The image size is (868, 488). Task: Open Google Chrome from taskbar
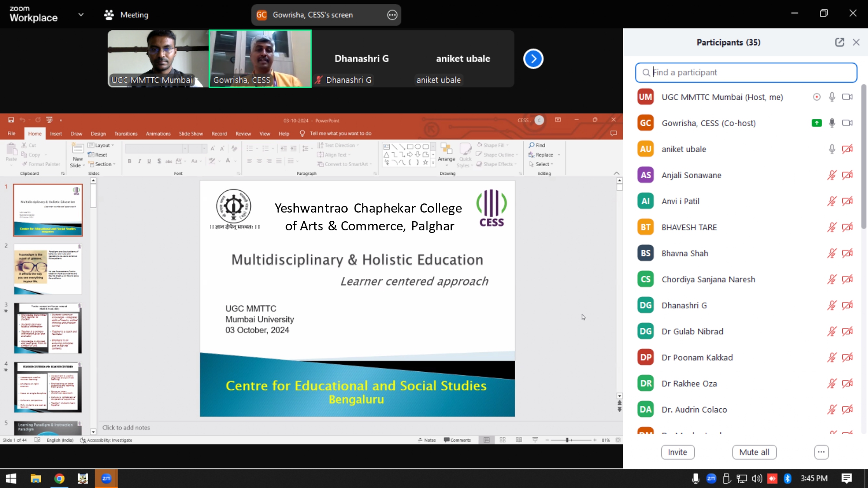coord(59,478)
